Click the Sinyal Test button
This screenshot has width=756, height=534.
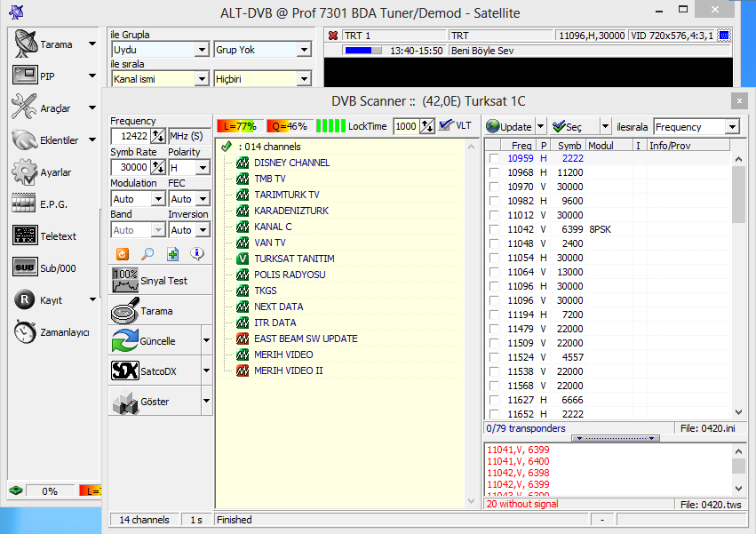[x=160, y=280]
